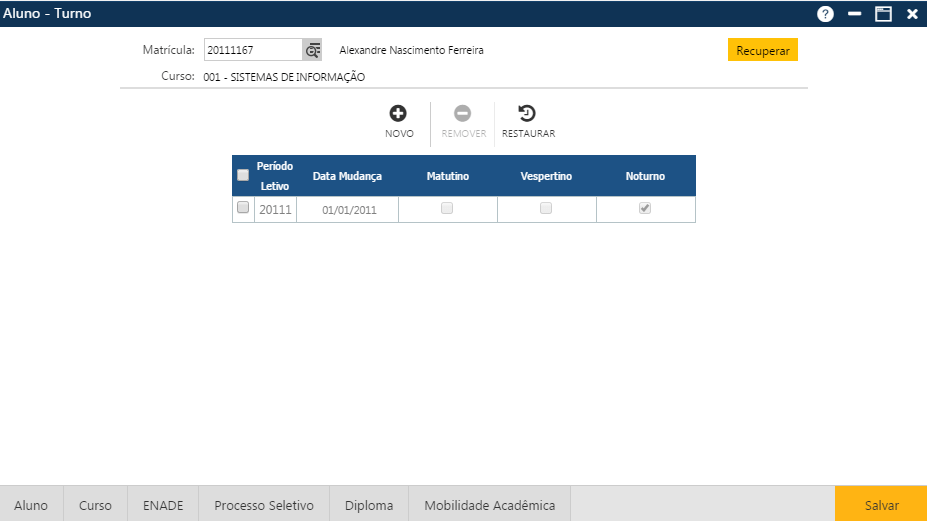
Task: Toggle the select-all checkbox in table header
Action: [x=243, y=176]
